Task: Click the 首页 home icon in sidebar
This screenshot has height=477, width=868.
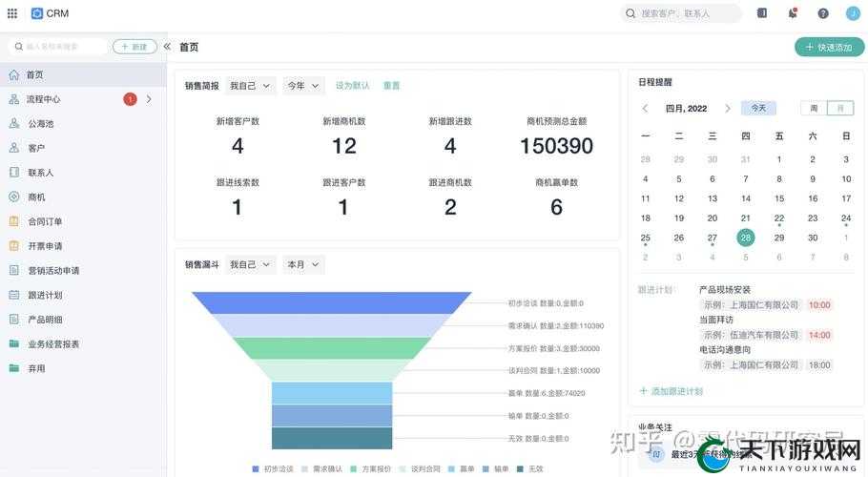Action: (x=14, y=74)
